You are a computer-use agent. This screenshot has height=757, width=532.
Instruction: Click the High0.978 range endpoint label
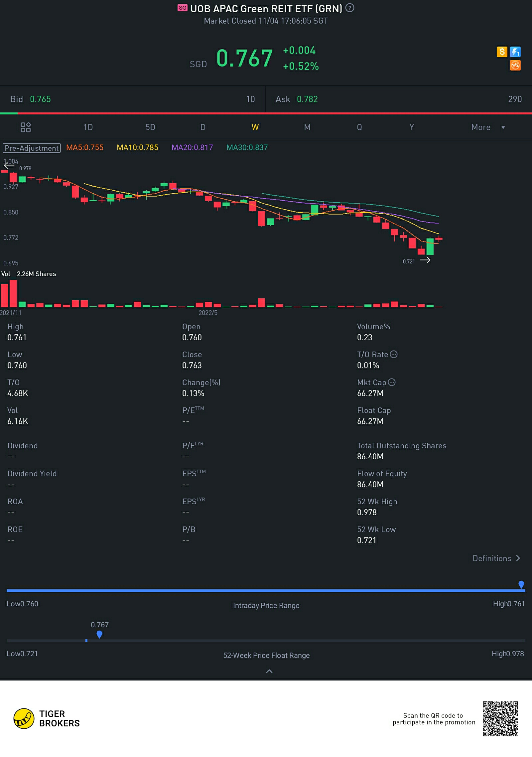coord(508,654)
